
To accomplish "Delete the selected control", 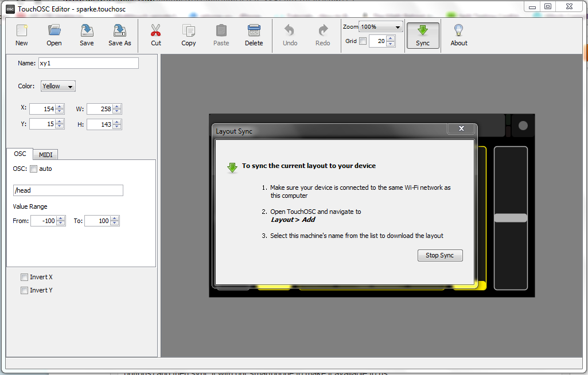I will (x=254, y=35).
